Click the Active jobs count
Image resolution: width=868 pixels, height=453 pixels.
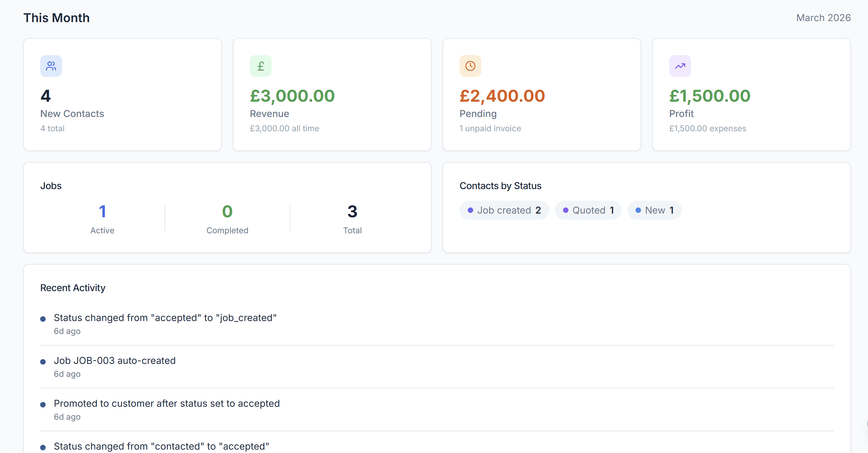[102, 211]
